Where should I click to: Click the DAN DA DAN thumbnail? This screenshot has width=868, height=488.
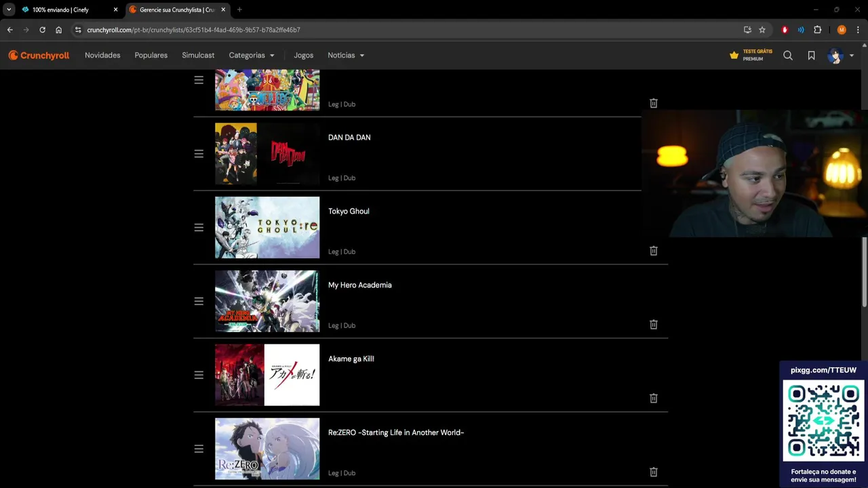[267, 154]
